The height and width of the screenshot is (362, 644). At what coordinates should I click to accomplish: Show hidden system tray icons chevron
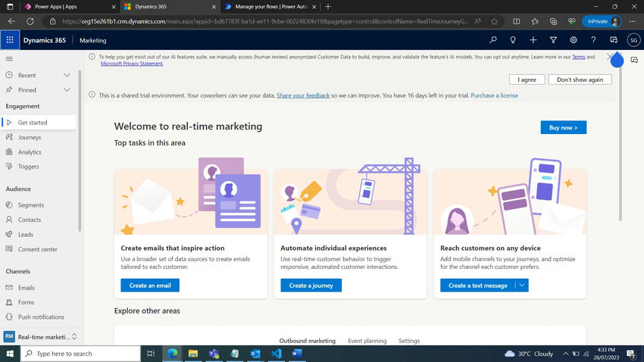pos(565,354)
